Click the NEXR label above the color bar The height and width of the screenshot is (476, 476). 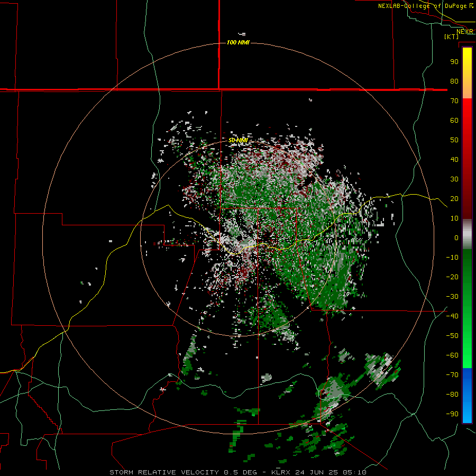coord(465,32)
